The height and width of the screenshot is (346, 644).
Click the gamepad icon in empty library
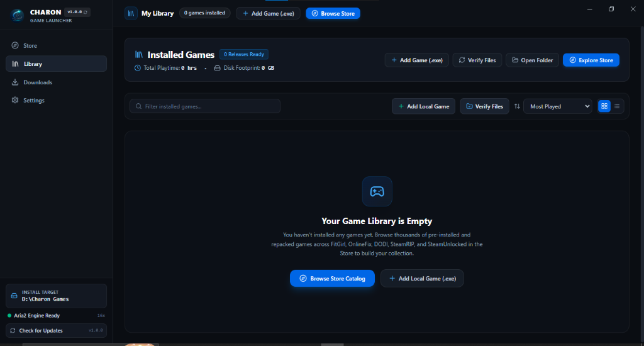coord(377,191)
